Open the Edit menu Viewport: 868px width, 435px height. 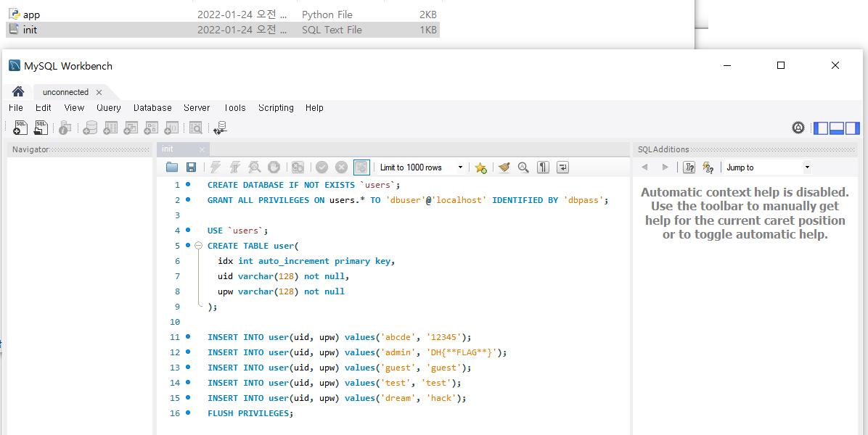(43, 108)
